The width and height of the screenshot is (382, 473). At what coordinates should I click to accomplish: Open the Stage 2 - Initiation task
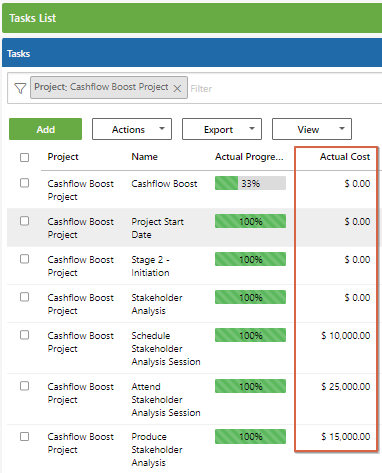150,266
